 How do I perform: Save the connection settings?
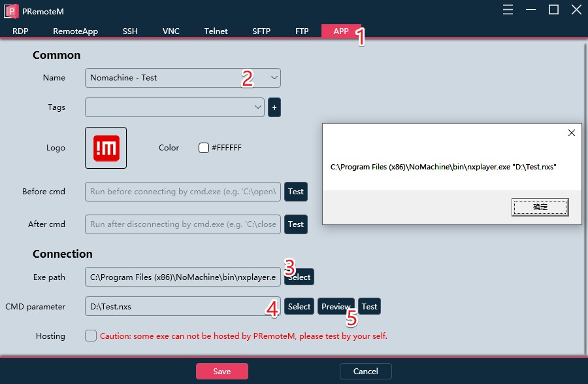point(222,371)
